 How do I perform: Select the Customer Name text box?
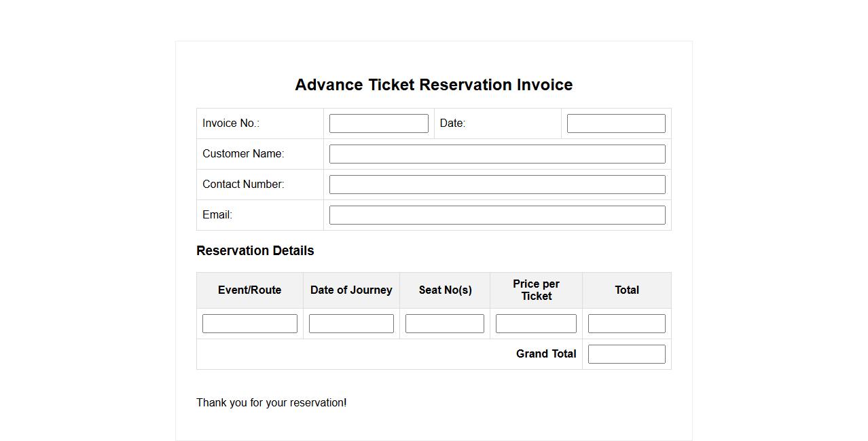point(496,154)
